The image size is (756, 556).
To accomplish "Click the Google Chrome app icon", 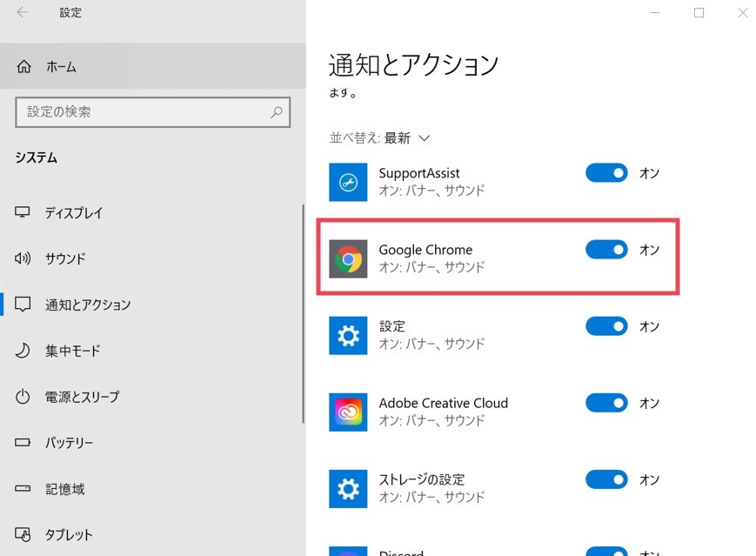I will click(x=348, y=258).
